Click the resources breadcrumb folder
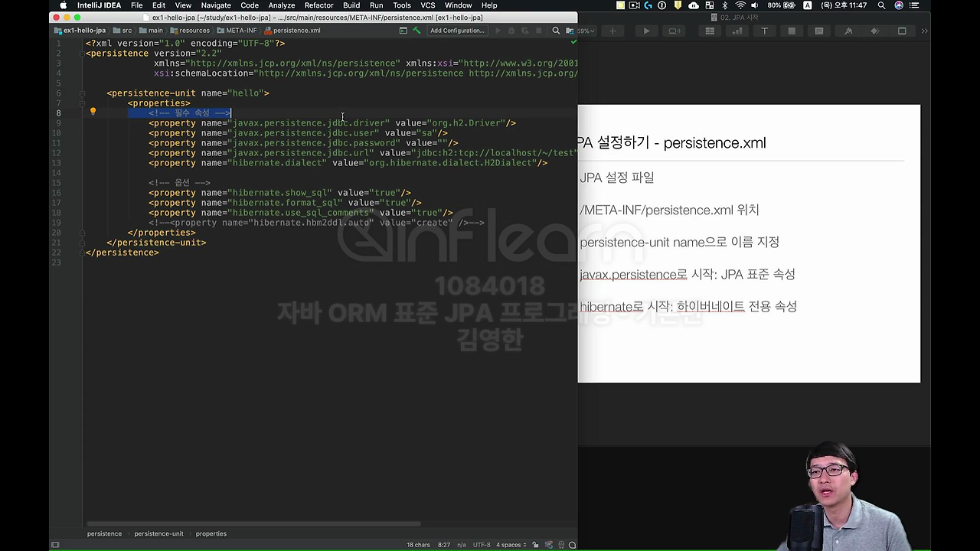980x551 pixels. tap(189, 31)
